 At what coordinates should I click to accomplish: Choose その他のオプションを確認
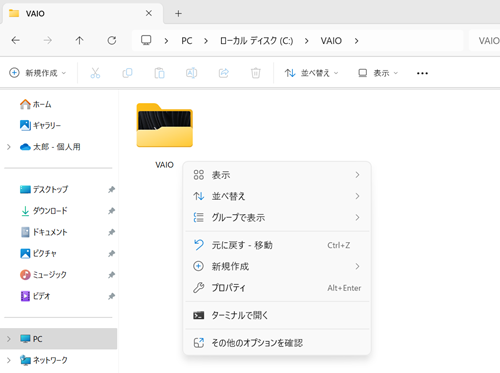pyautogui.click(x=277, y=343)
